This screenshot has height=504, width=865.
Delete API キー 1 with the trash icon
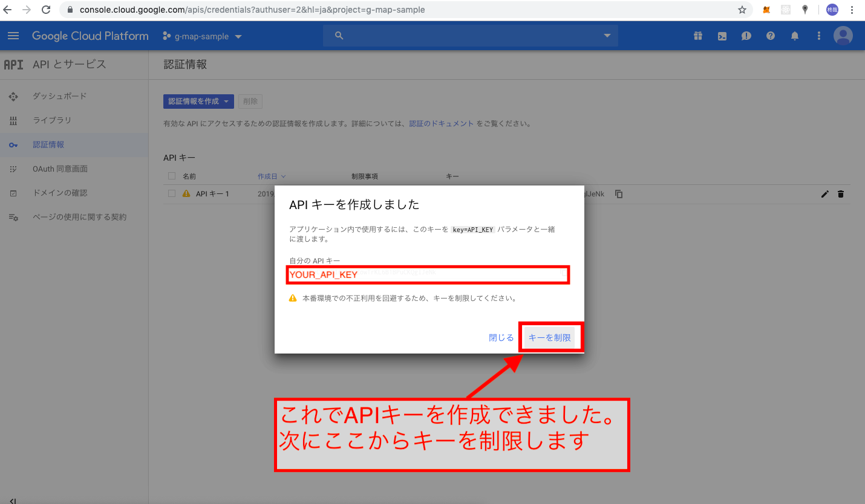(841, 194)
